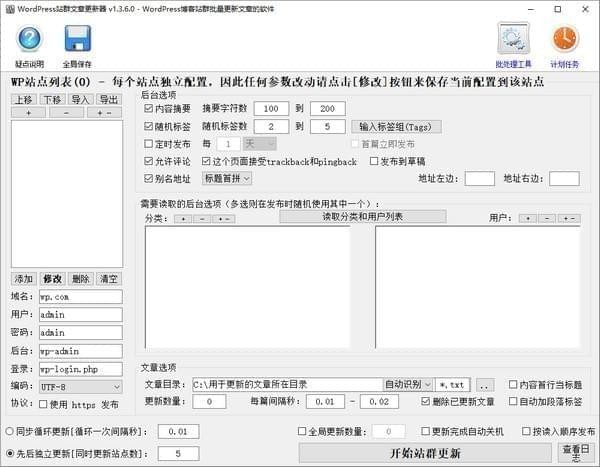
Task: Open the UTF-8 encoding dropdown
Action: click(81, 387)
